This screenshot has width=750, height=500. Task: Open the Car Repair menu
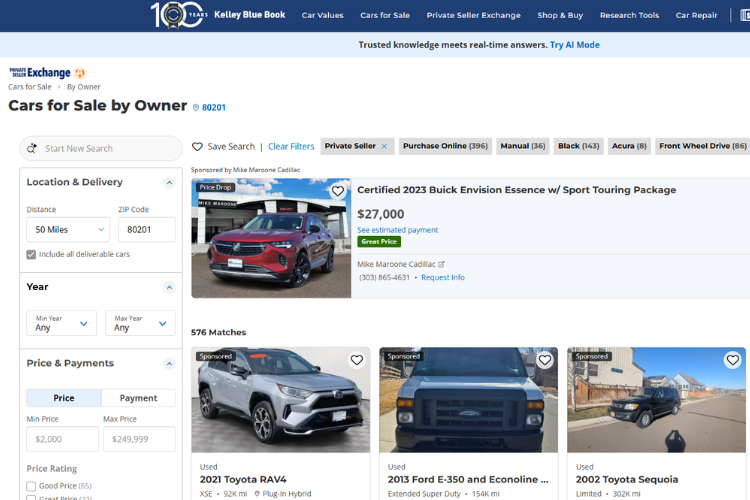pos(696,15)
